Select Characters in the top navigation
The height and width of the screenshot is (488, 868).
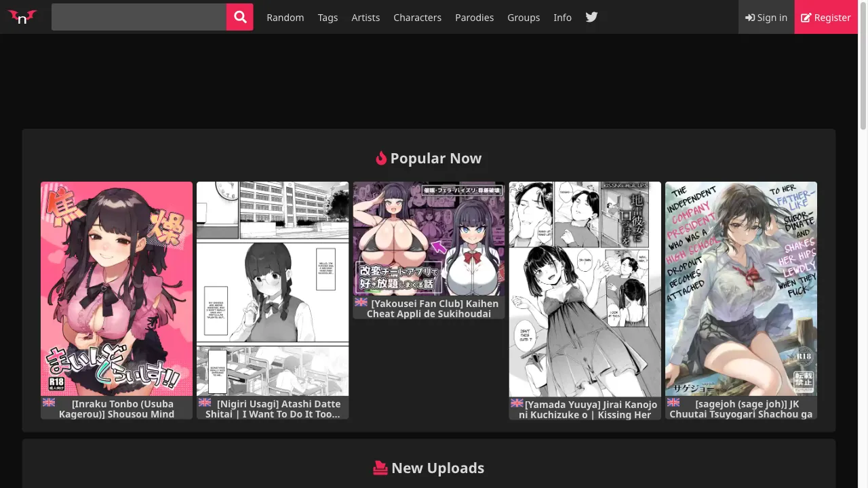[417, 18]
